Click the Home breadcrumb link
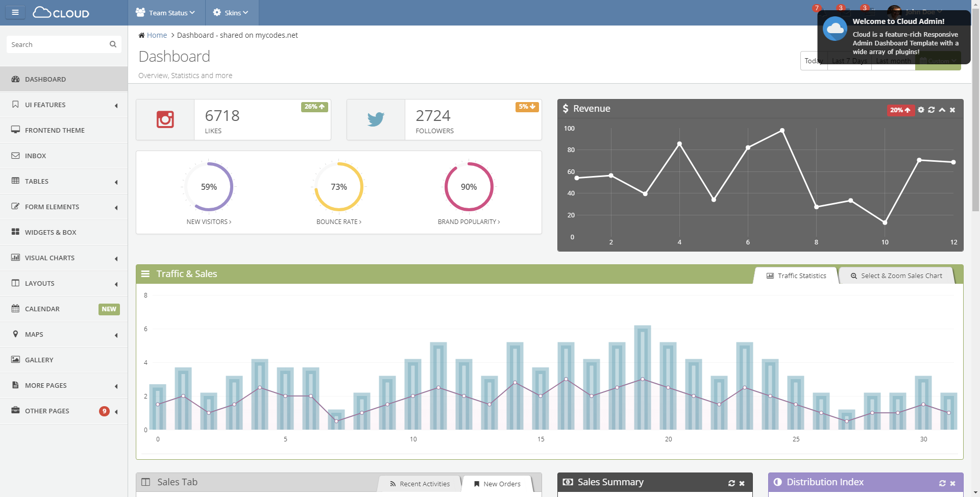The image size is (980, 497). [157, 35]
